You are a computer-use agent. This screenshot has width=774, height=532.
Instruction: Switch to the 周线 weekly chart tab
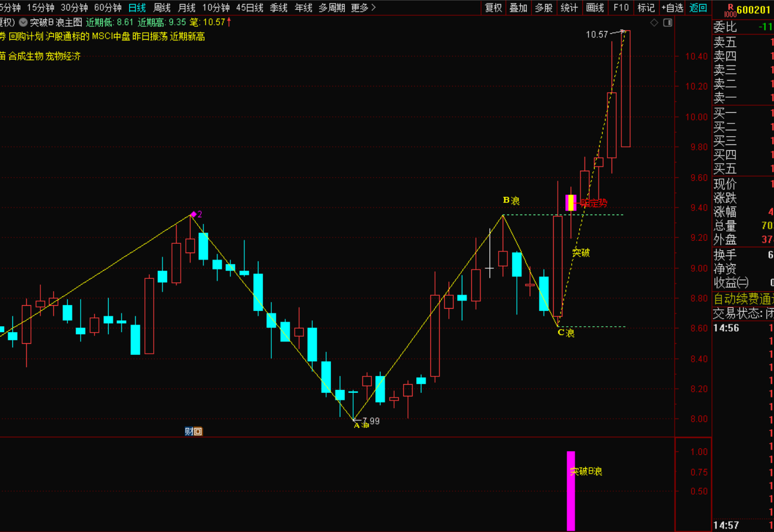pos(162,8)
